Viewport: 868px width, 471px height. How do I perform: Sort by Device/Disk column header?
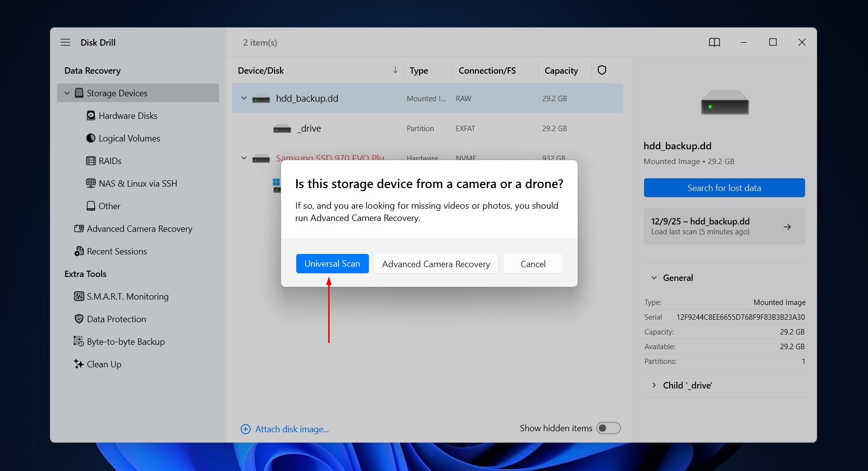(x=261, y=71)
